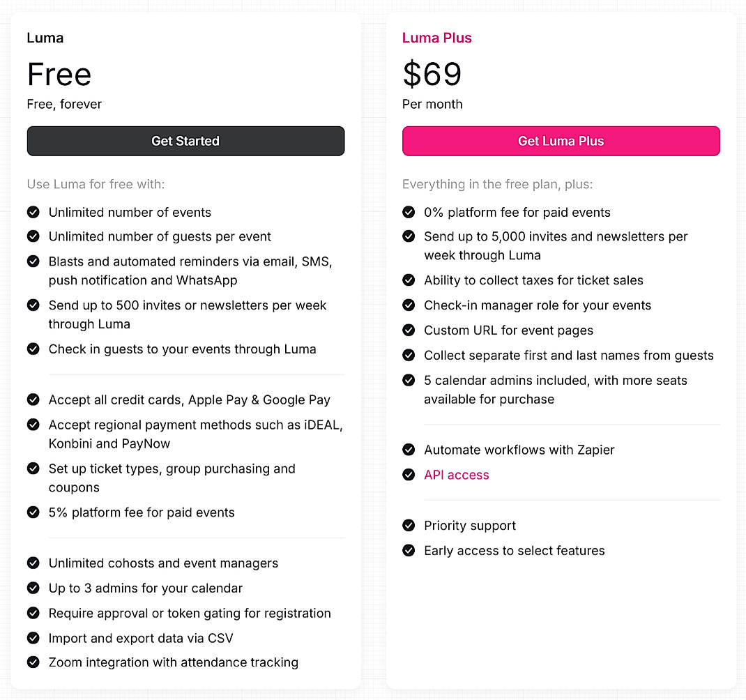Click the checkmark beside 'Check-in manager role for your events'
Viewport: 746px width, 700px height.
[x=409, y=305]
